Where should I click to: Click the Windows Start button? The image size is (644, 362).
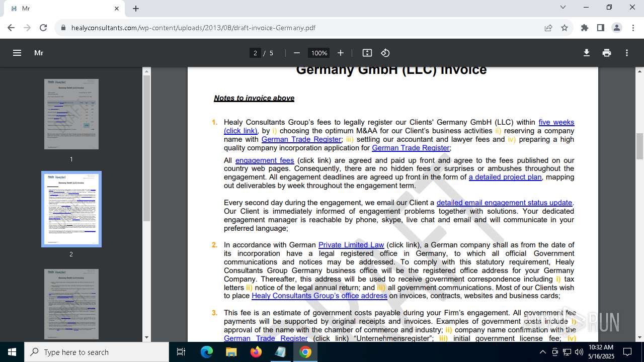click(12, 352)
